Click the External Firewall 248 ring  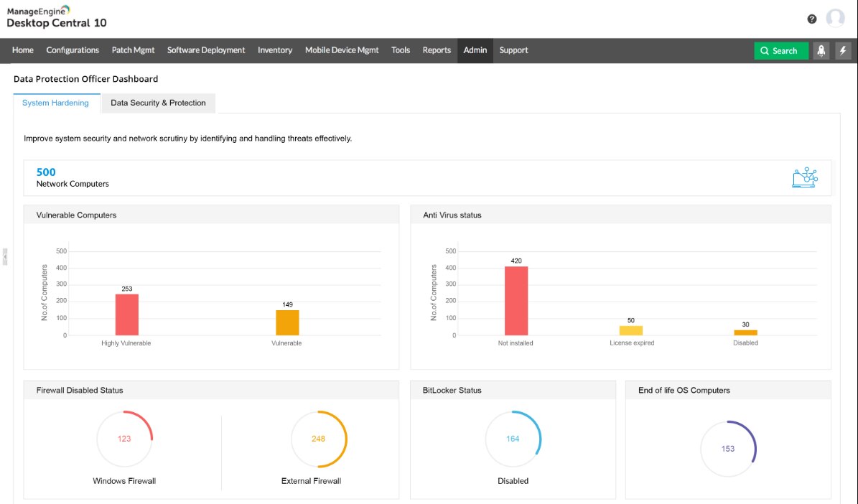[318, 439]
